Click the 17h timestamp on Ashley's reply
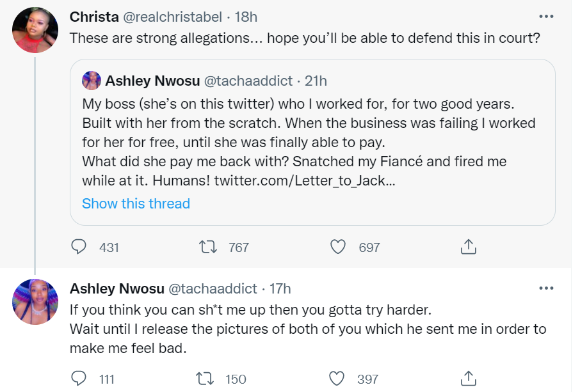580x392 pixels. pyautogui.click(x=280, y=288)
